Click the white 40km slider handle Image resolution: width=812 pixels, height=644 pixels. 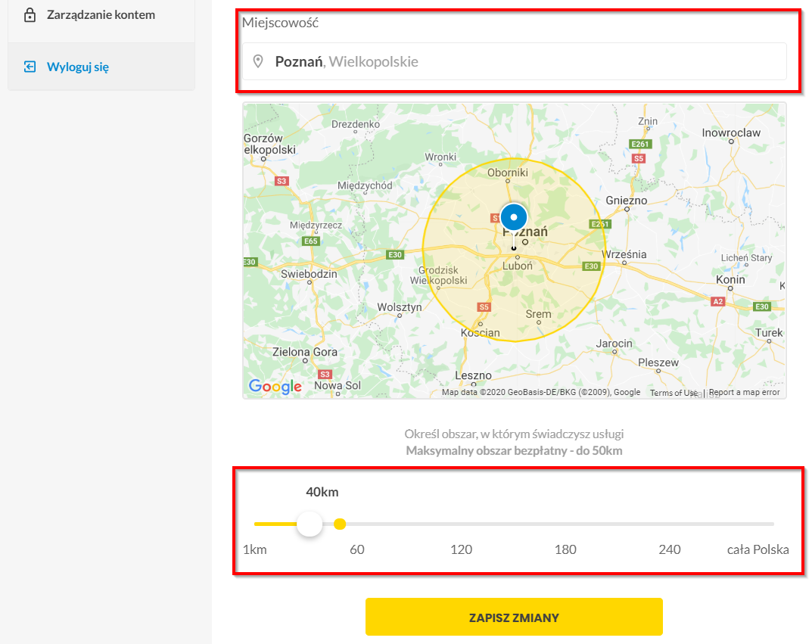pyautogui.click(x=310, y=524)
